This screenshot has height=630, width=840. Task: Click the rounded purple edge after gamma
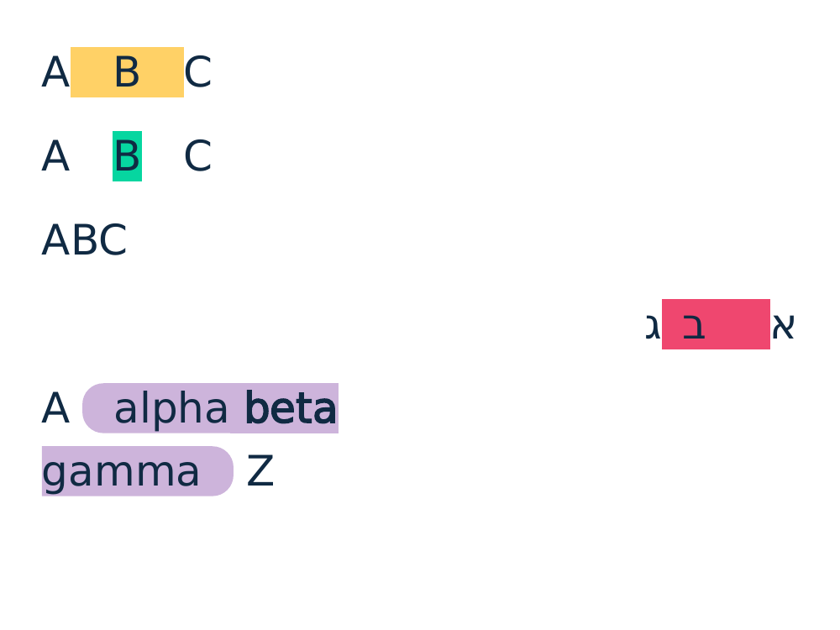[219, 471]
